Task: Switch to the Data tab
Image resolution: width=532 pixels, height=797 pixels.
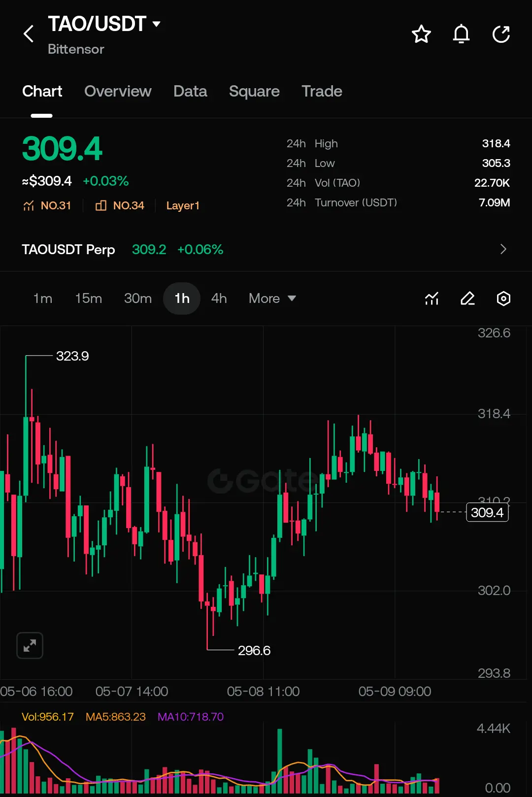Action: (190, 91)
